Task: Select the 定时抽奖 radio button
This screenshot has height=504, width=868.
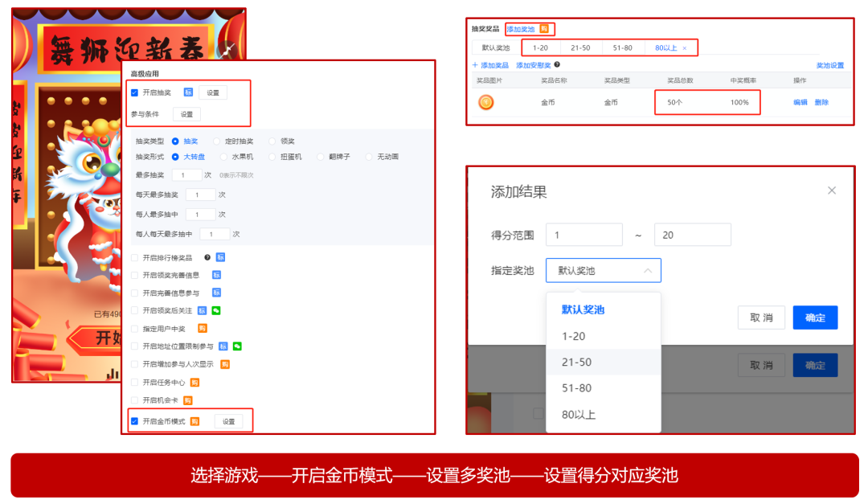Action: click(217, 141)
